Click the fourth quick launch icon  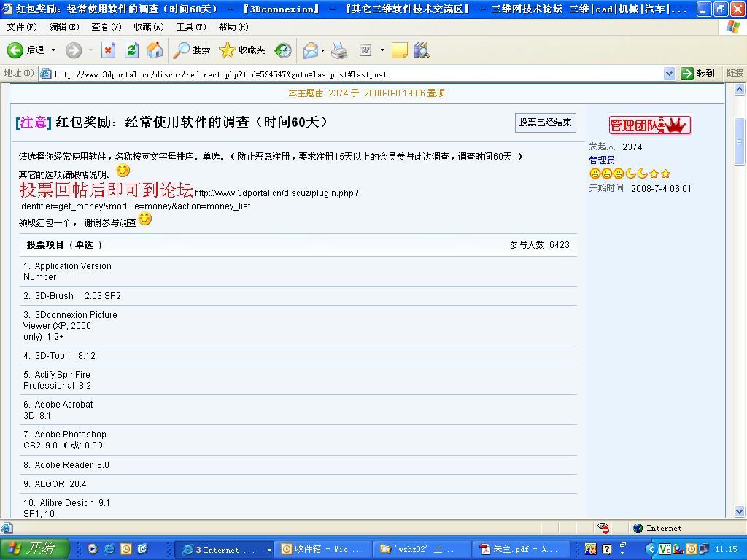pyautogui.click(x=142, y=549)
